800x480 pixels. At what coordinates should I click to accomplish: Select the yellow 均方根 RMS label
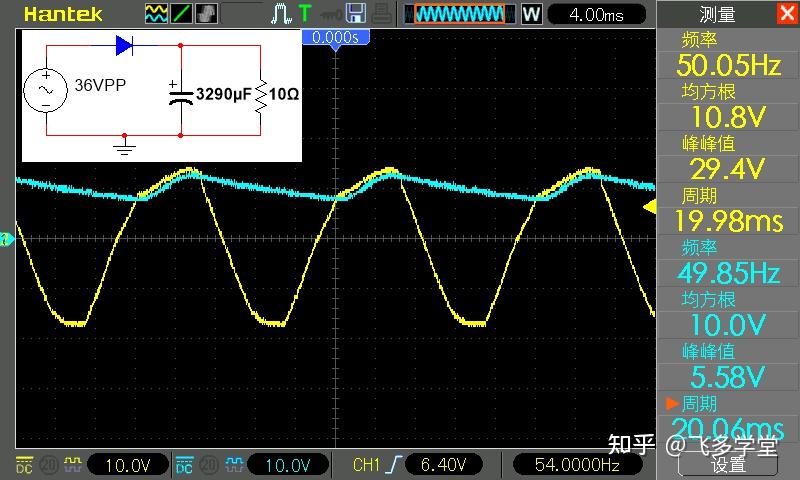coord(709,92)
